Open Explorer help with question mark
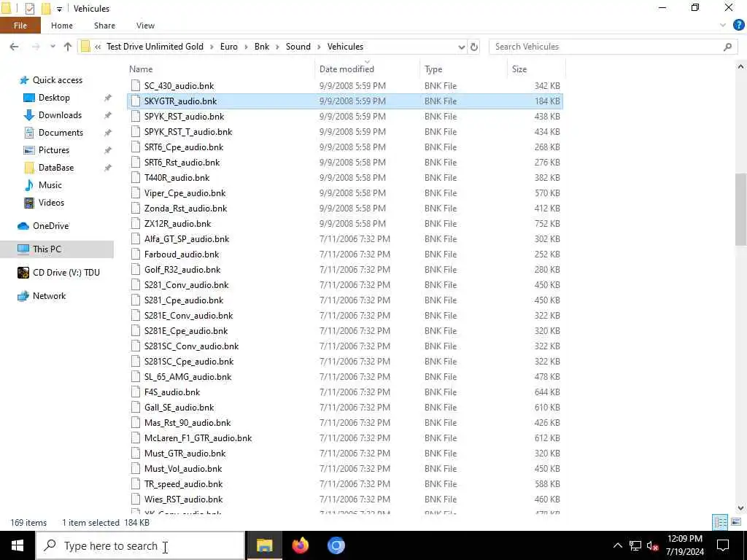Screen dimensions: 747x560 (738, 26)
